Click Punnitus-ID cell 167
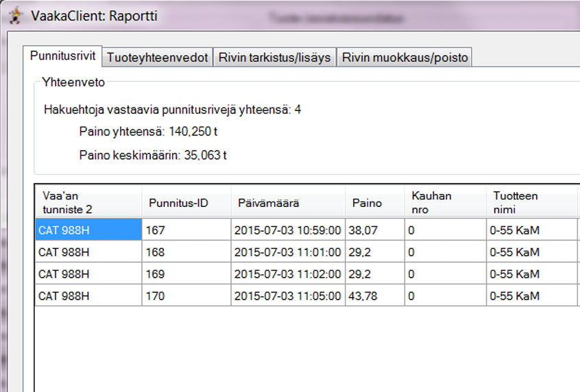The width and height of the screenshot is (580, 392). (186, 230)
